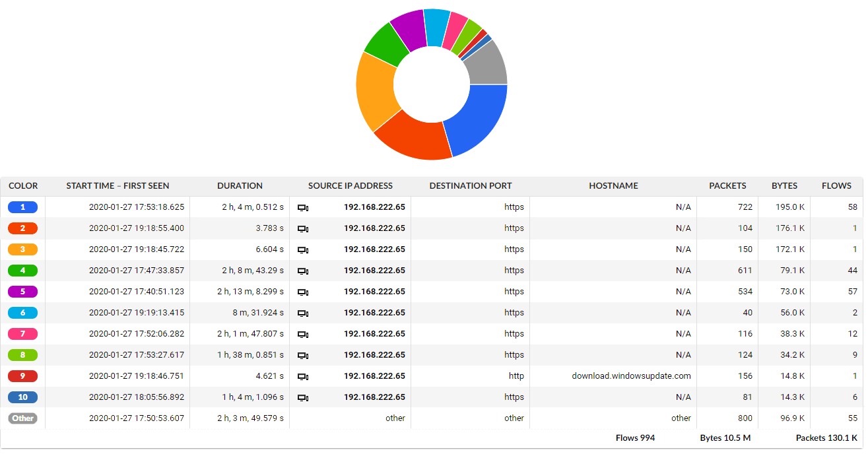The image size is (868, 456).
Task: Click the gray Other color badge
Action: point(22,418)
